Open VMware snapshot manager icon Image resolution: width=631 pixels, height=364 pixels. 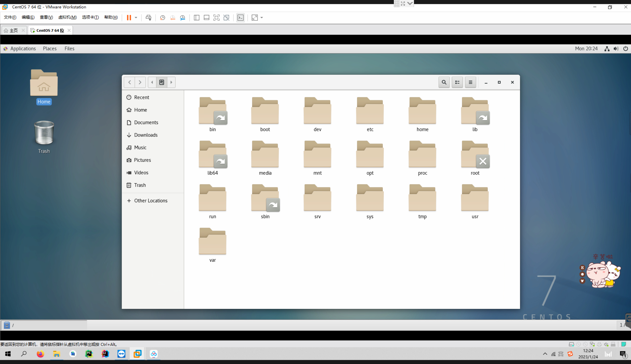[183, 17]
